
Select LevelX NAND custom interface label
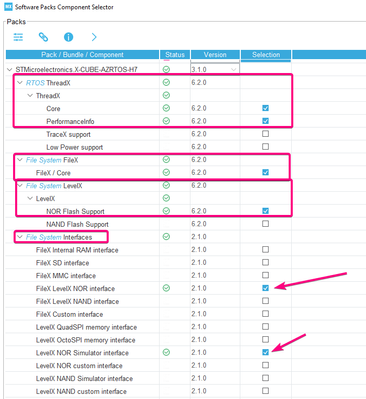tap(81, 391)
